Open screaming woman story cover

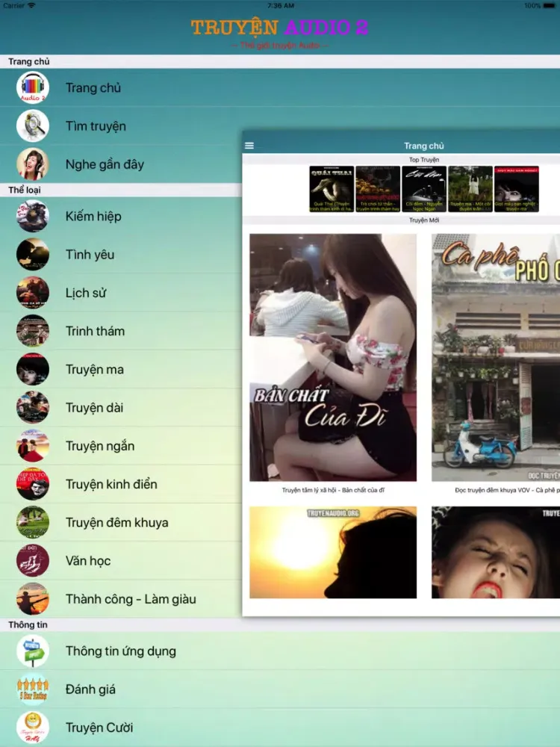coord(496,552)
